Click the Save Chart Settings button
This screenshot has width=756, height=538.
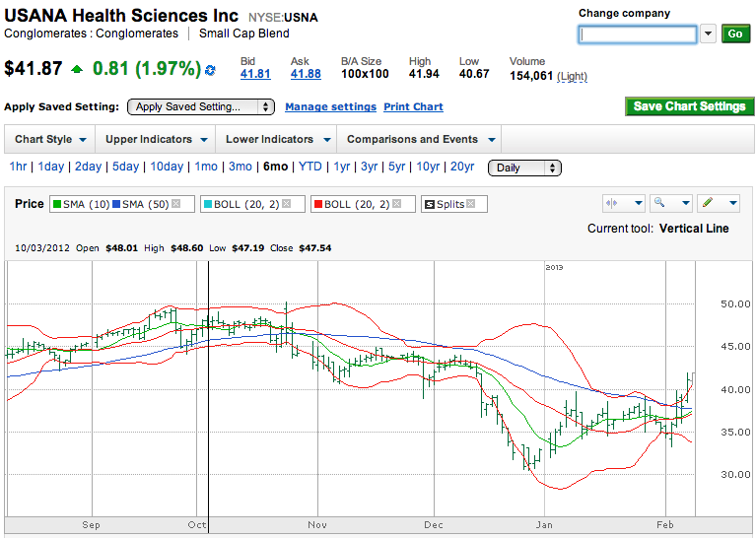689,106
